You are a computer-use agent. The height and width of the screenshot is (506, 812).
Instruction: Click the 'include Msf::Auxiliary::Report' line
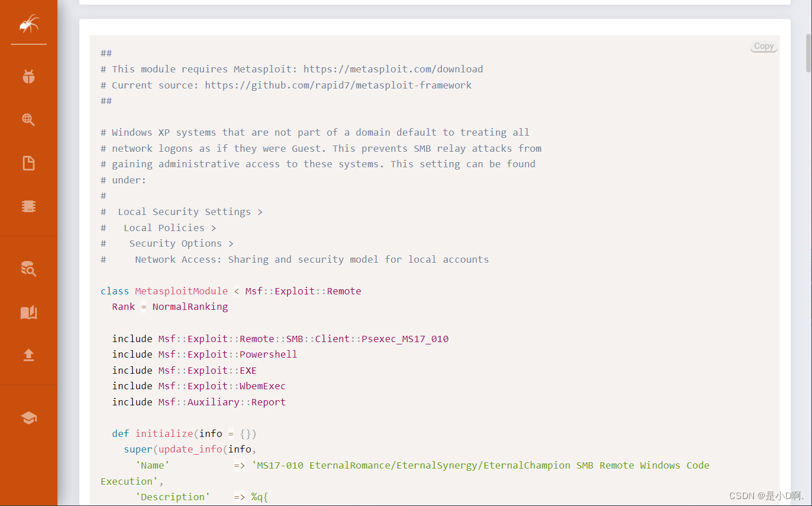click(x=199, y=402)
